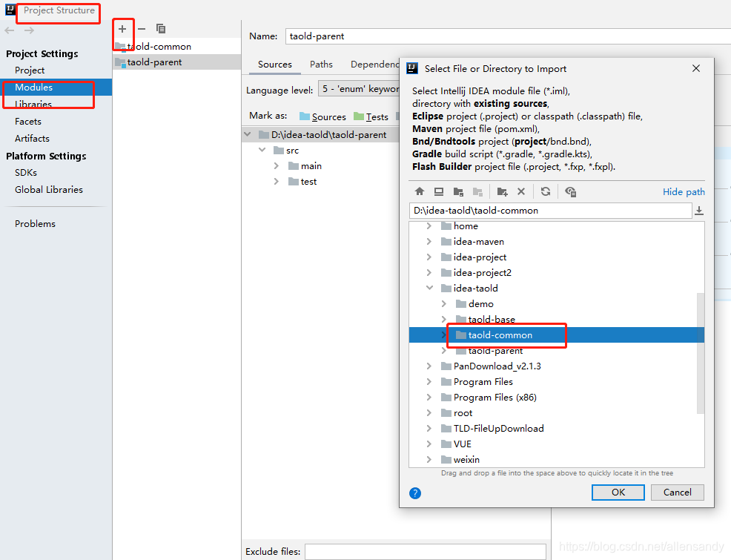731x560 pixels.
Task: Expand the PanDownload_v2.1.3 folder
Action: pos(429,366)
